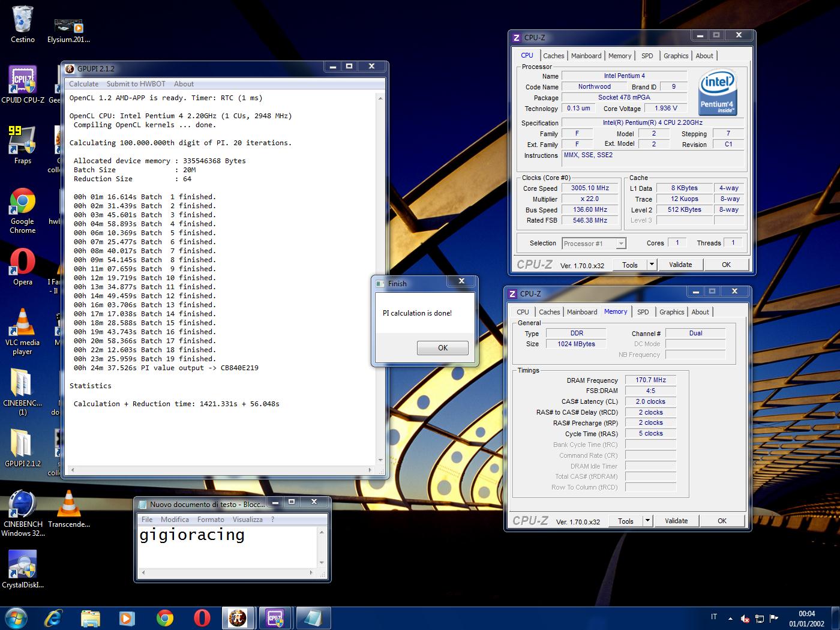Open Visualizza menu in Notepad

(x=248, y=520)
